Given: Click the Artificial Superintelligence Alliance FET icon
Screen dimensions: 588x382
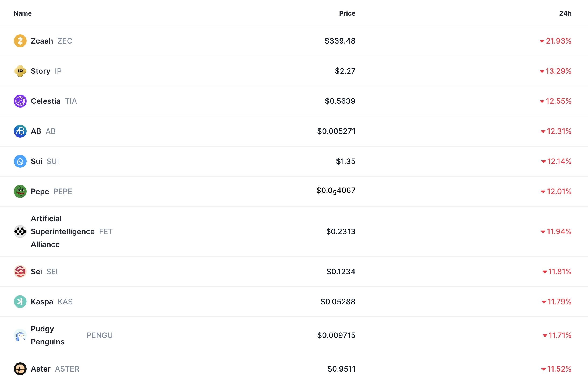Looking at the screenshot, I should [x=20, y=231].
